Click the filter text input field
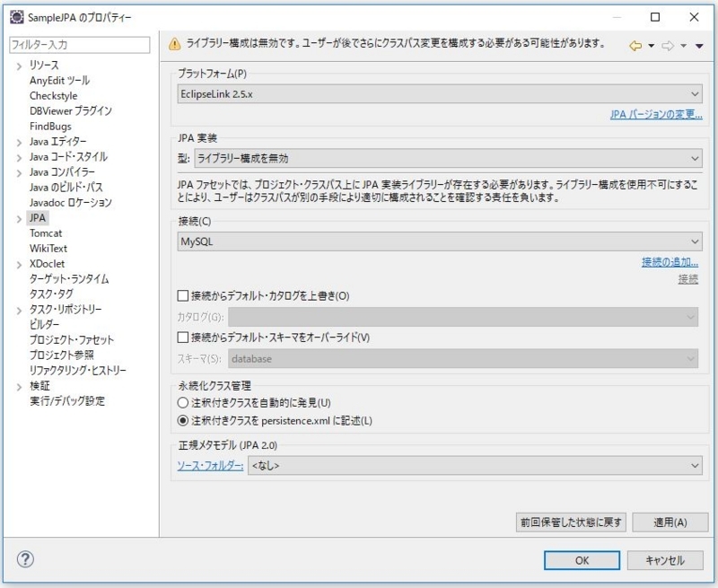Image resolution: width=718 pixels, height=588 pixels. click(x=79, y=44)
